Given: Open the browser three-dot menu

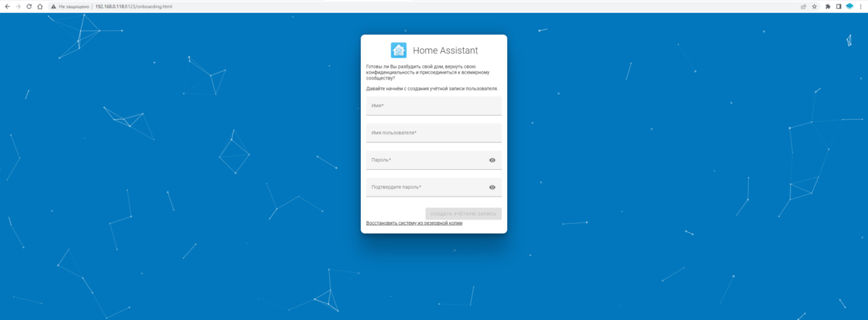Looking at the screenshot, I should 861,7.
